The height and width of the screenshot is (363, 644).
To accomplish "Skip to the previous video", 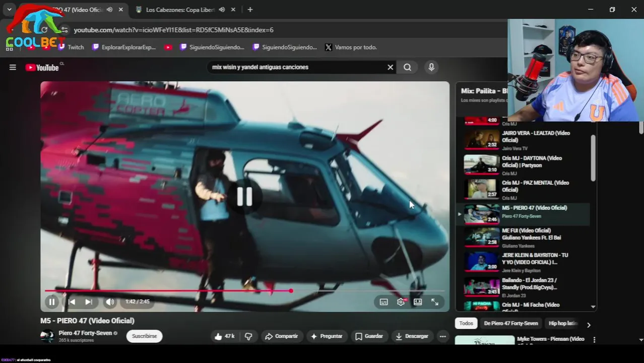I will point(72,301).
